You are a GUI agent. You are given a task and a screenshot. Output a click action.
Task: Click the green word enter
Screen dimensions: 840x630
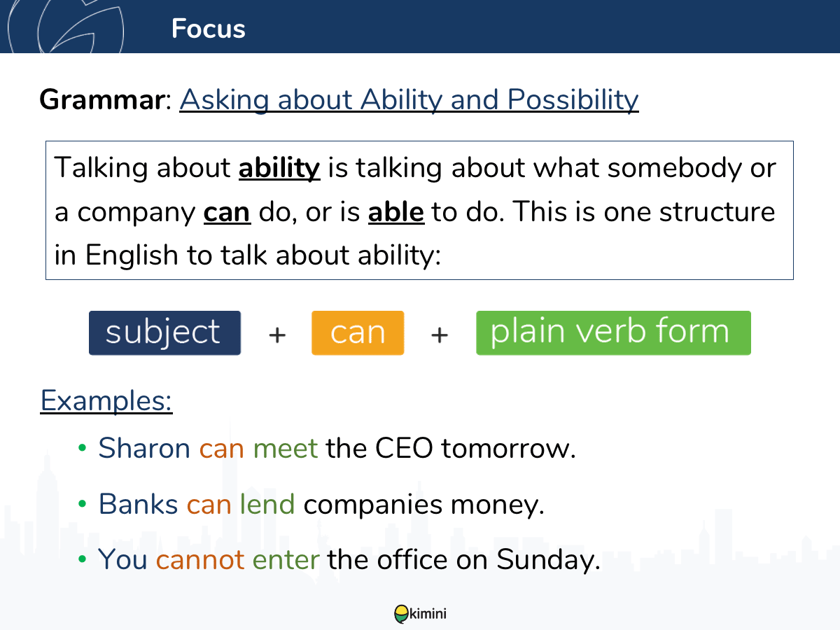[x=286, y=560]
